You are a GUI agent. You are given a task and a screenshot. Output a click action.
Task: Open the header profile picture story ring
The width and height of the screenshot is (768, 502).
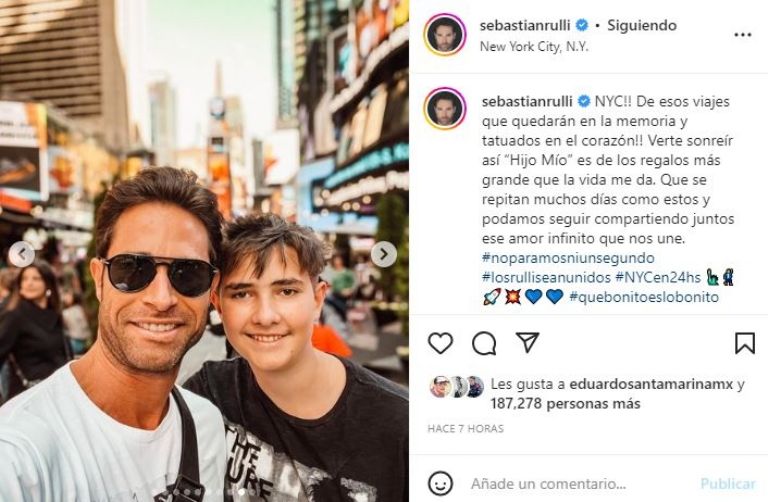point(445,35)
